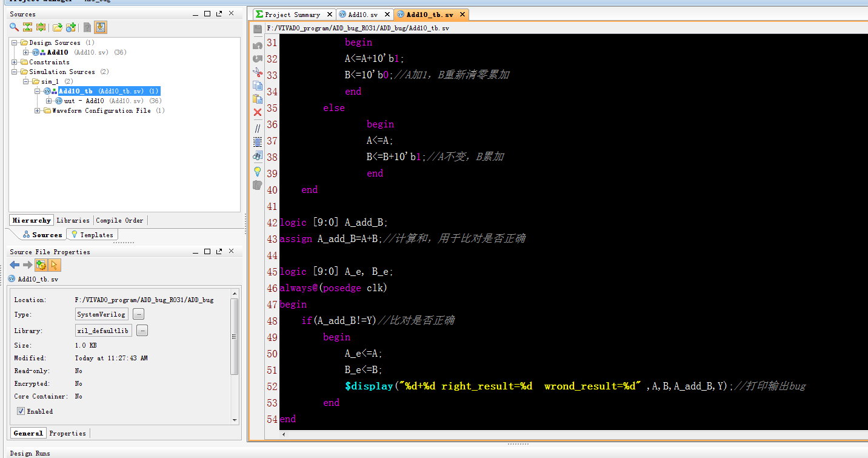Click the Redo icon in editor sidebar

[258, 59]
